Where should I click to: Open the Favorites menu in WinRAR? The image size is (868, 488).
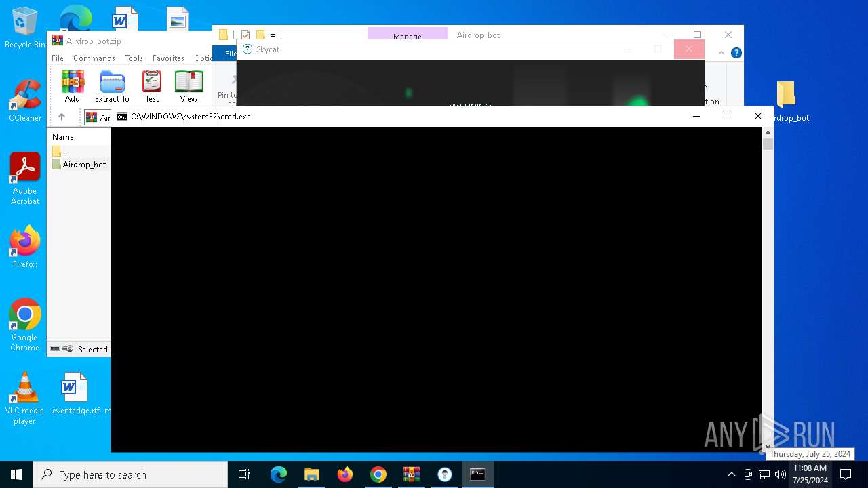pos(168,58)
